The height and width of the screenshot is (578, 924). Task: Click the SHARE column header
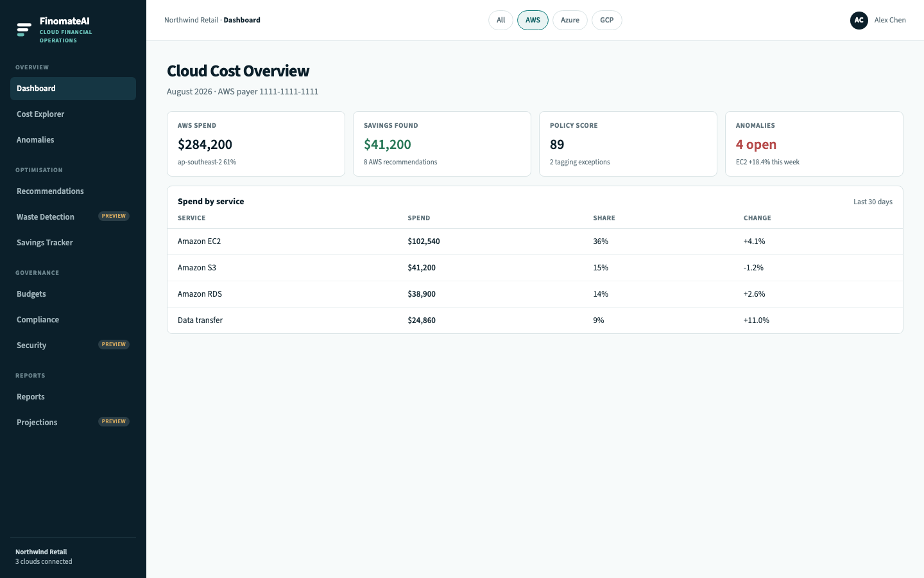tap(604, 218)
